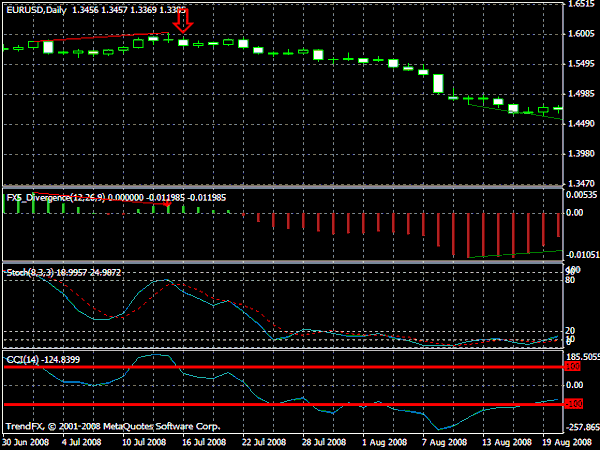Select the upper red CCI +100 level line

click(284, 367)
